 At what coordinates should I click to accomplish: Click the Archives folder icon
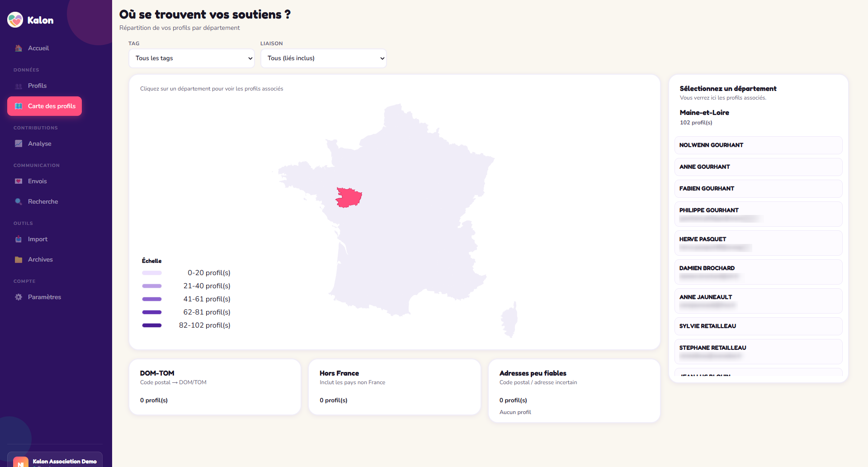tap(19, 259)
